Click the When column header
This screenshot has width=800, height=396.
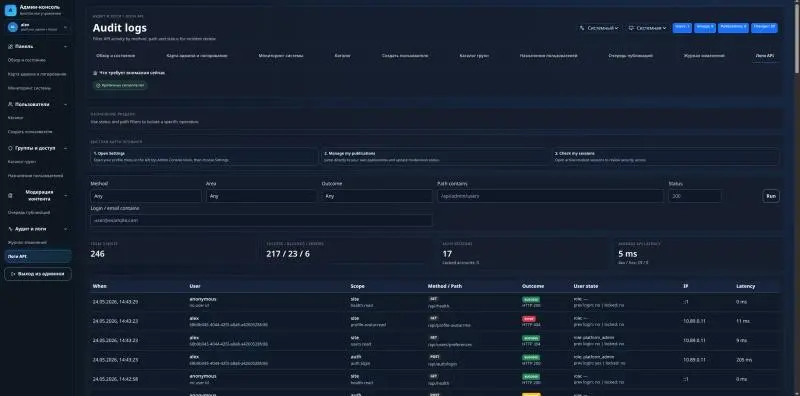99,286
